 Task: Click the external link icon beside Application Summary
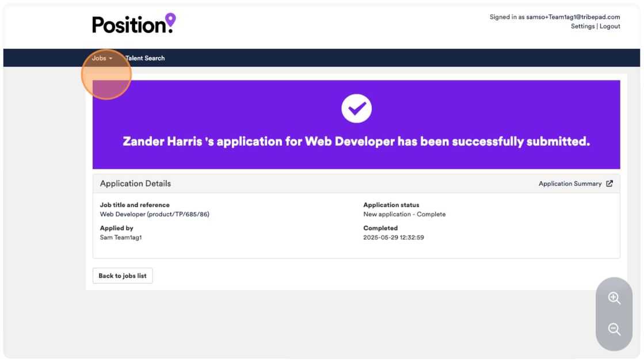609,184
